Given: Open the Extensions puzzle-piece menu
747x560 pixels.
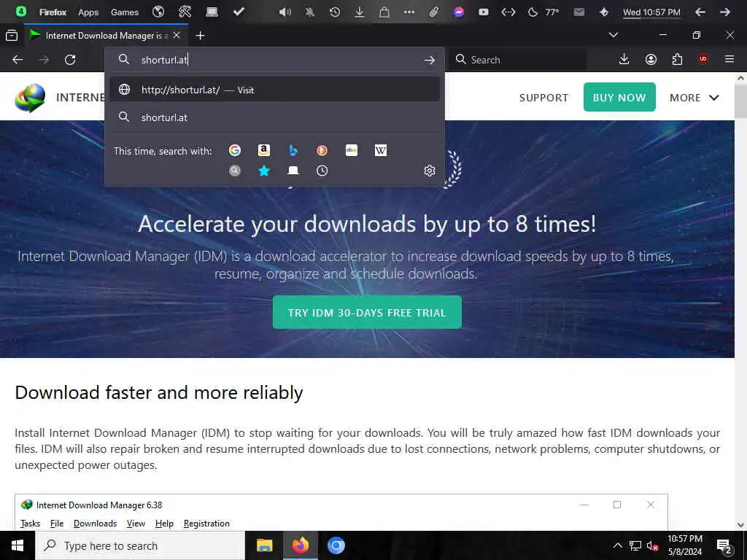Looking at the screenshot, I should coord(677,60).
